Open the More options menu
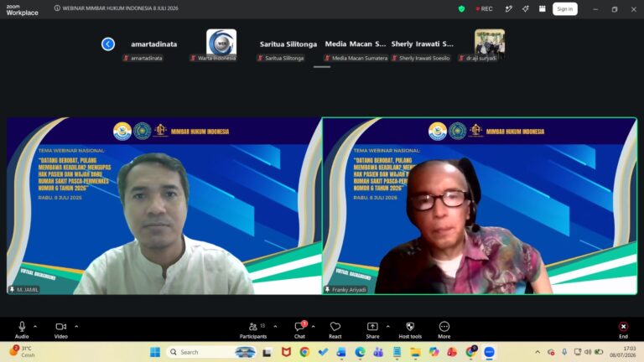The width and height of the screenshot is (644, 362). click(444, 330)
